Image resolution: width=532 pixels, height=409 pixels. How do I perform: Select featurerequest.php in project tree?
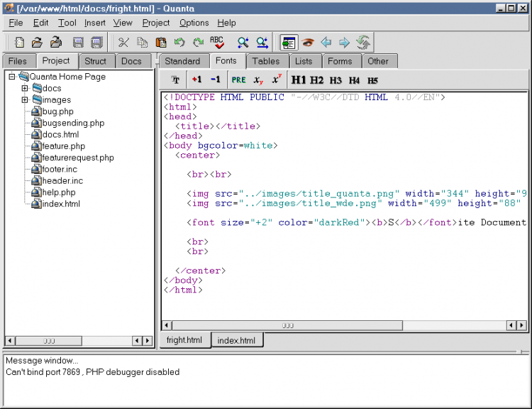pyautogui.click(x=77, y=158)
